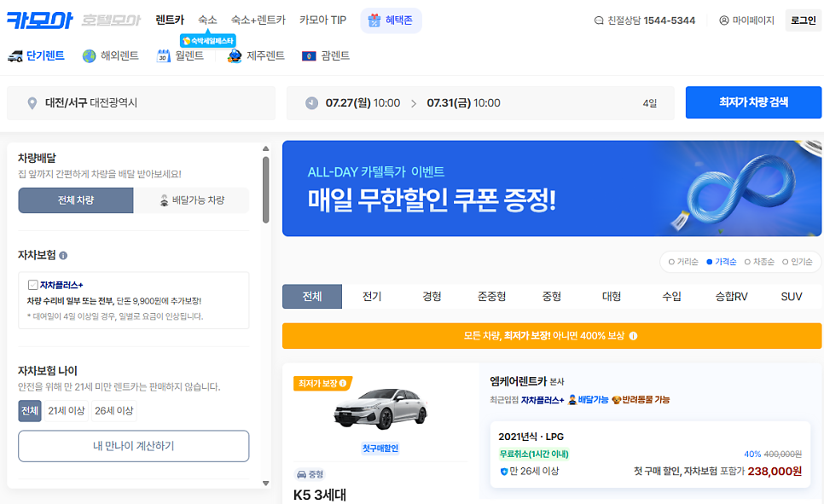Open the 대전/서구 location selector
This screenshot has width=824, height=504.
click(x=141, y=103)
